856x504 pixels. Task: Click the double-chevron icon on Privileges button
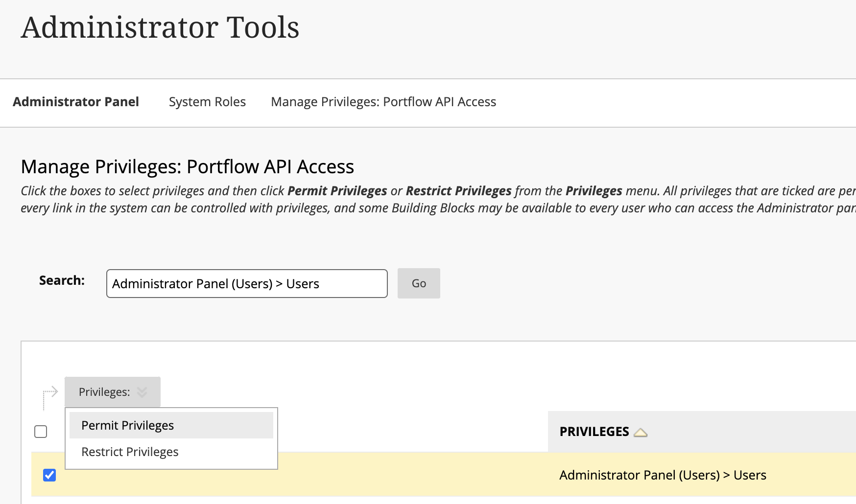142,392
